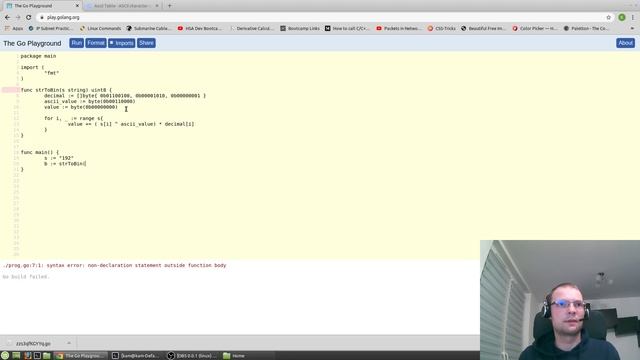
Task: Open the Linux Mint start menu
Action: (x=5, y=356)
